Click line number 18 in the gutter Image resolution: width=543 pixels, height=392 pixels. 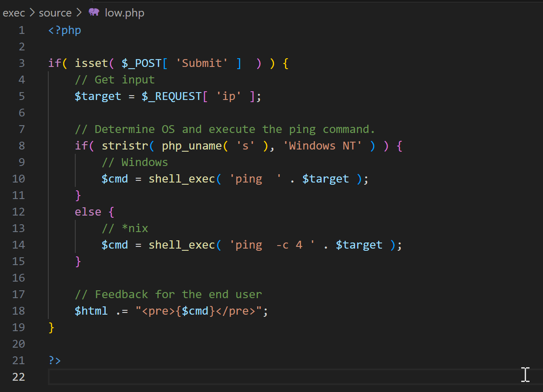pos(19,311)
